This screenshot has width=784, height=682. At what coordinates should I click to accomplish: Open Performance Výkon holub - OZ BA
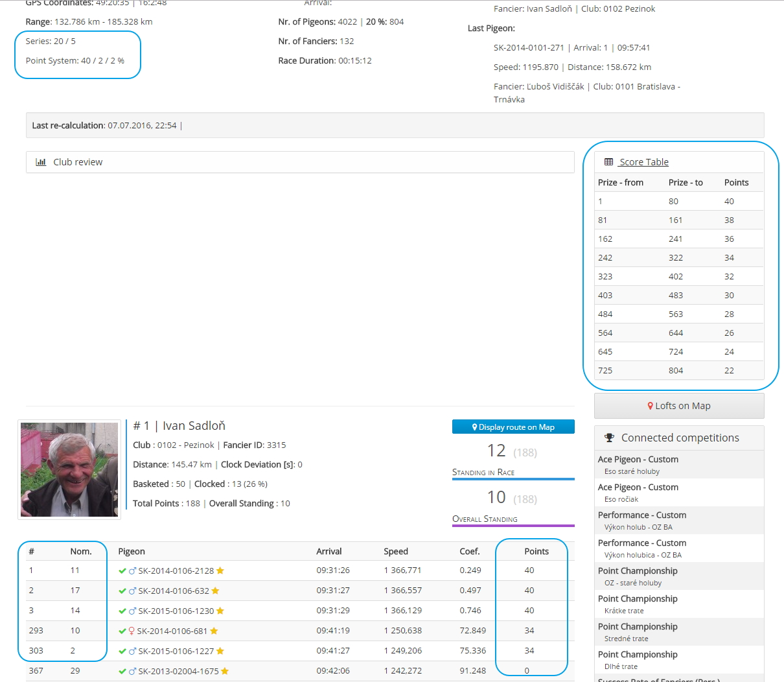click(x=641, y=520)
